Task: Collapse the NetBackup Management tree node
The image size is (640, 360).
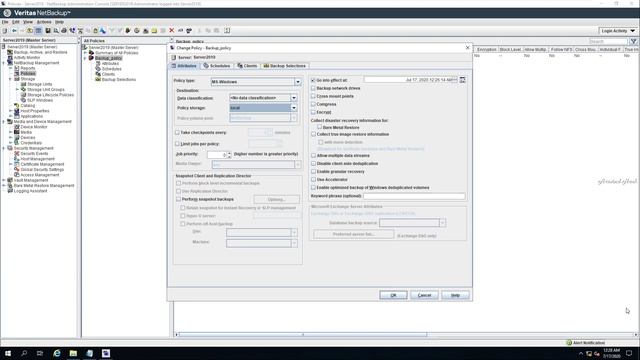Action: point(4,63)
